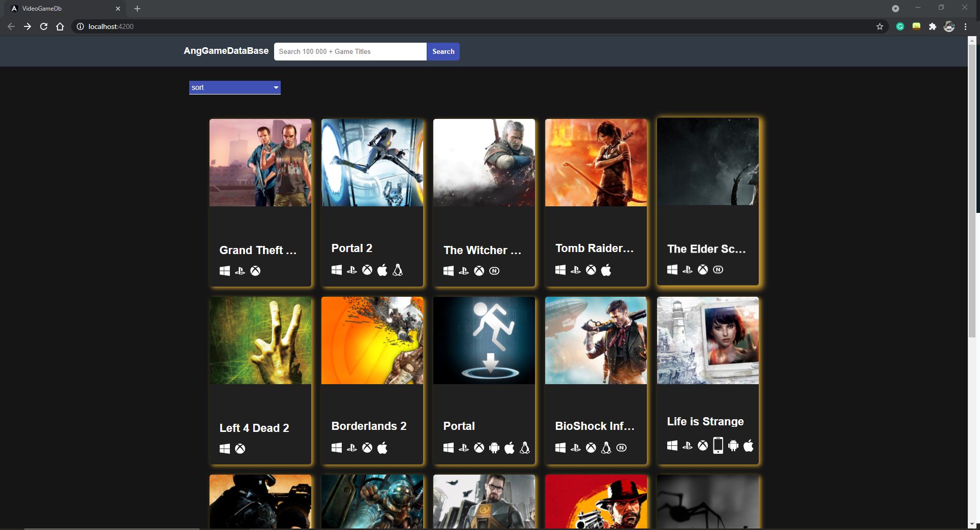Click the Nintendo icon on BioShock Infinite card
980x530 pixels.
621,448
